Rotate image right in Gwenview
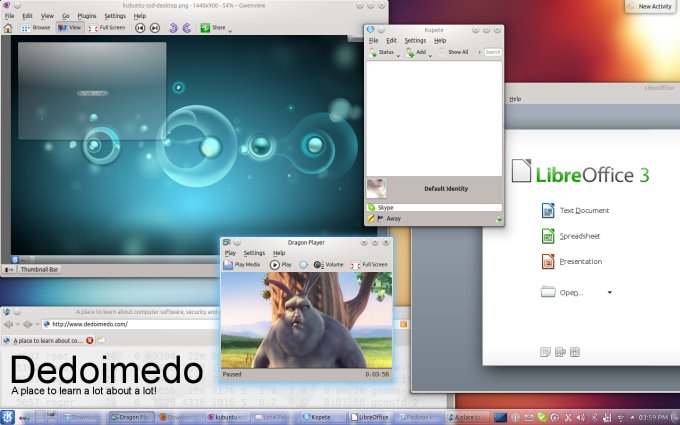 187,28
